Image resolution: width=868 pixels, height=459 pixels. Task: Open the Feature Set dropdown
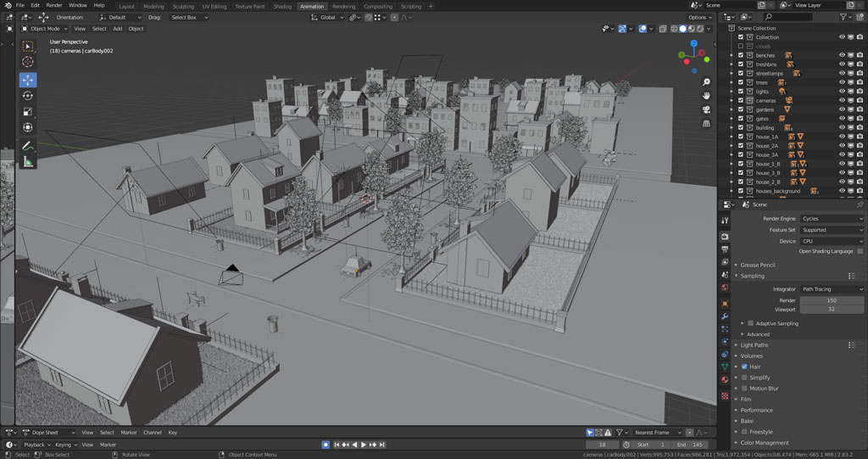(832, 230)
